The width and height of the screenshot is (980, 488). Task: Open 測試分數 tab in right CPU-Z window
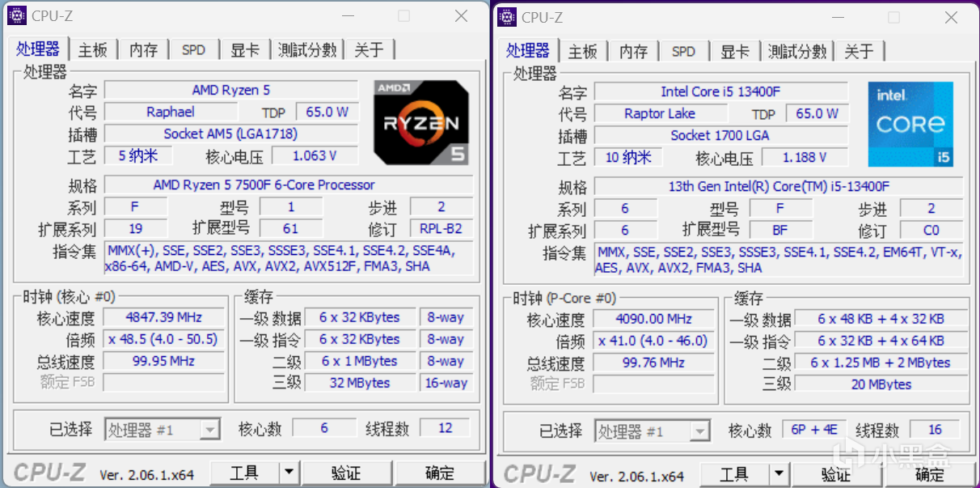pyautogui.click(x=797, y=52)
